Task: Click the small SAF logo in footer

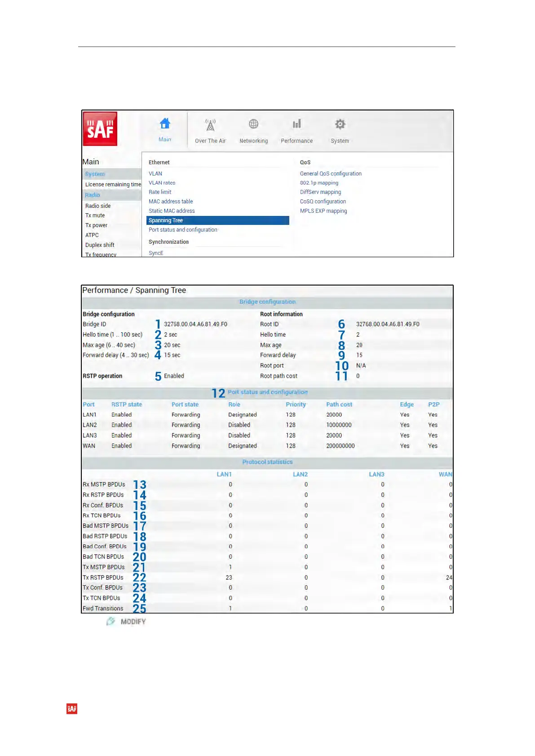Action: click(x=72, y=709)
